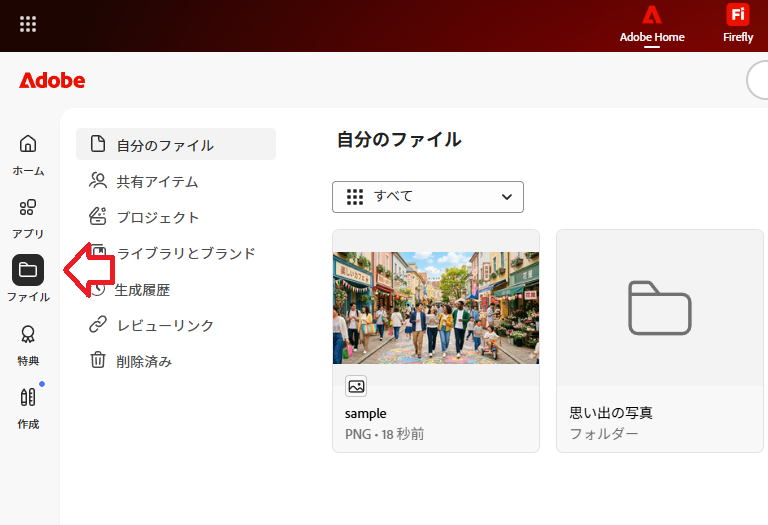The image size is (768, 525).
Task: Open the apps grid launcher icon
Action: (28, 24)
